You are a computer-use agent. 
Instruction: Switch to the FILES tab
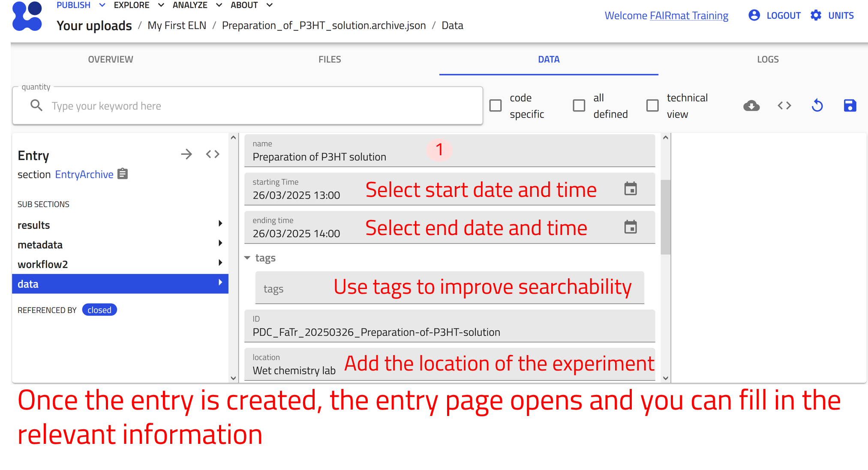pos(329,59)
